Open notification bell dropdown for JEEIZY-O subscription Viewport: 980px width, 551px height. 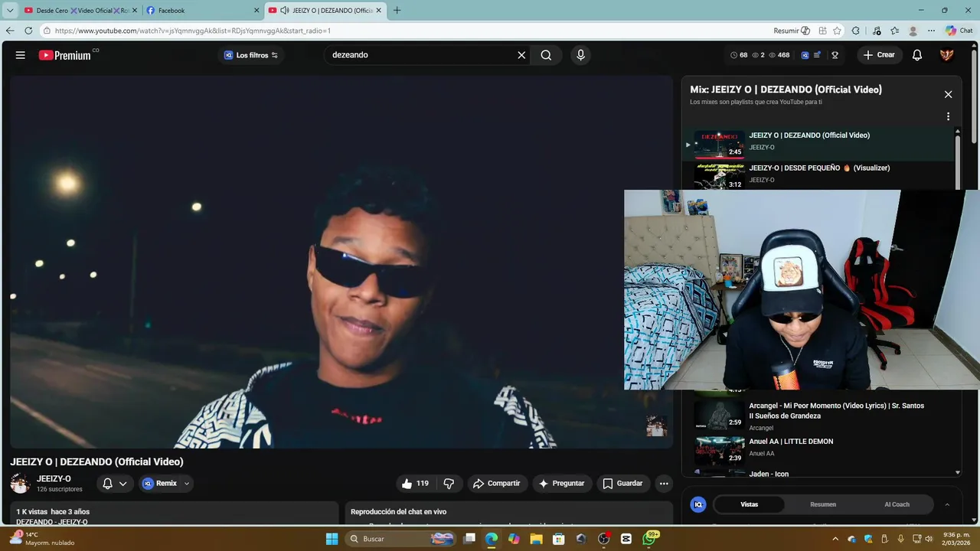(x=115, y=484)
